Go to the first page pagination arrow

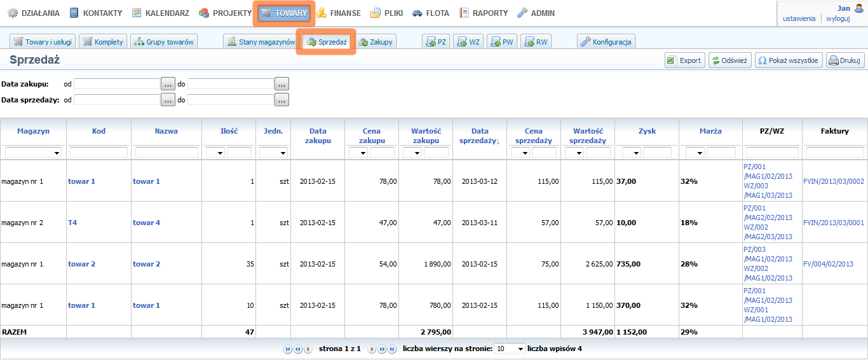point(288,349)
